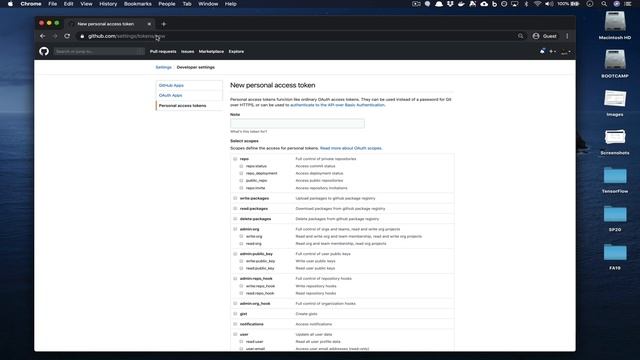Open Read more about OAuth scopes link
Image resolution: width=640 pixels, height=360 pixels.
[x=351, y=148]
